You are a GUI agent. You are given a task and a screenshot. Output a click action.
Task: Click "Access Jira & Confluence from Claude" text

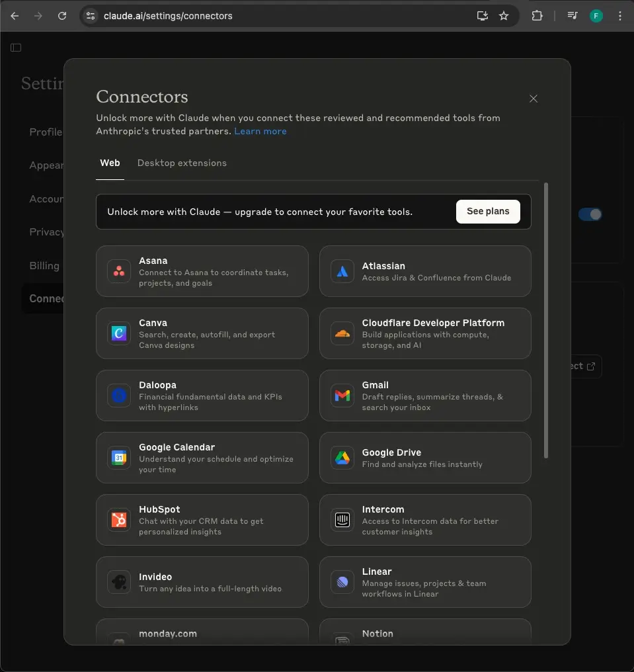[436, 278]
